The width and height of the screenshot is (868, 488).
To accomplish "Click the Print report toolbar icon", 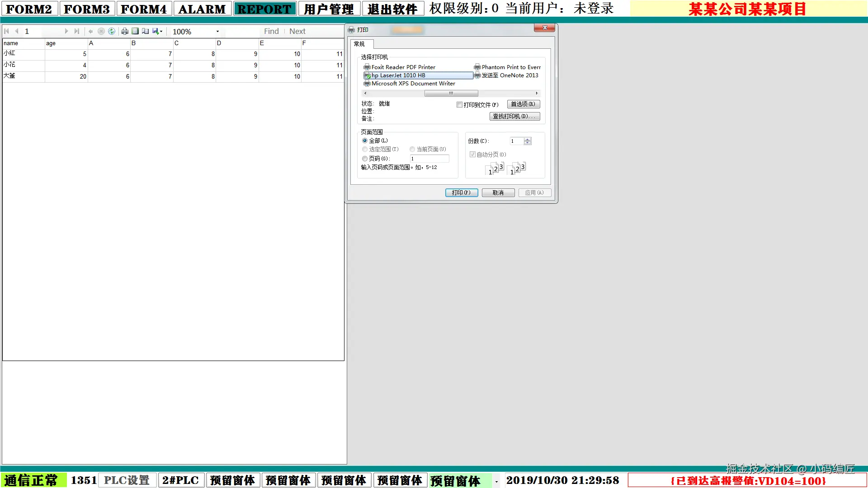I will (125, 31).
